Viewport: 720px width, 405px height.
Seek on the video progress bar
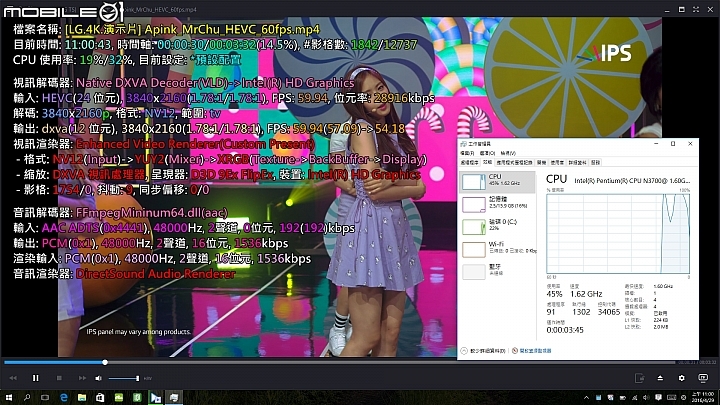click(x=340, y=362)
